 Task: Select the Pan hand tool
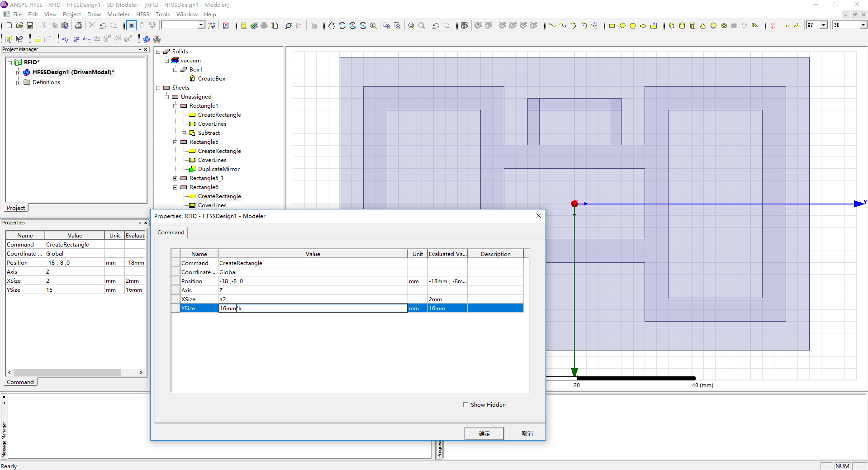pos(332,26)
